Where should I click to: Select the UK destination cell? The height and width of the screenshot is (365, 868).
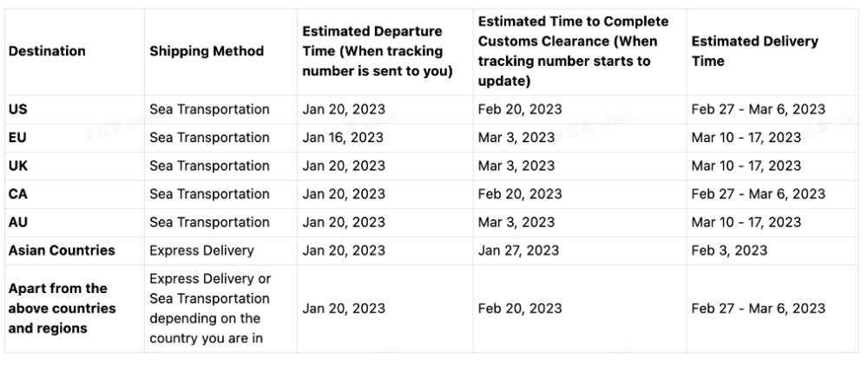coord(18,166)
